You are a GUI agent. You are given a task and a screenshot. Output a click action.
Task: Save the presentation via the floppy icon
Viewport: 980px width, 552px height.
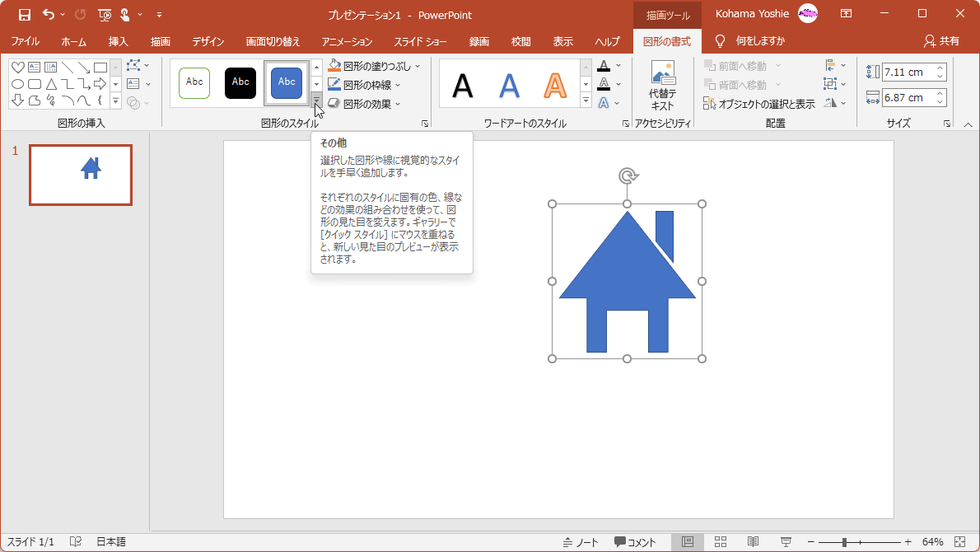click(x=25, y=14)
